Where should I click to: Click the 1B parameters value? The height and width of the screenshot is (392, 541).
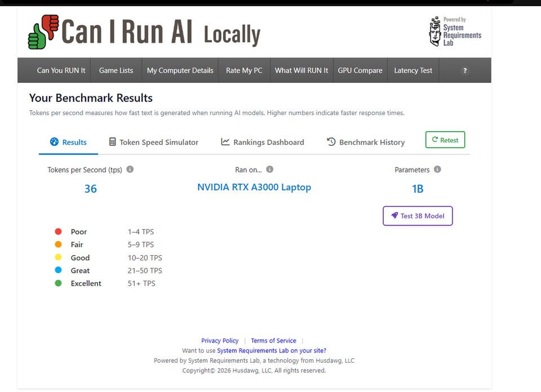point(418,189)
